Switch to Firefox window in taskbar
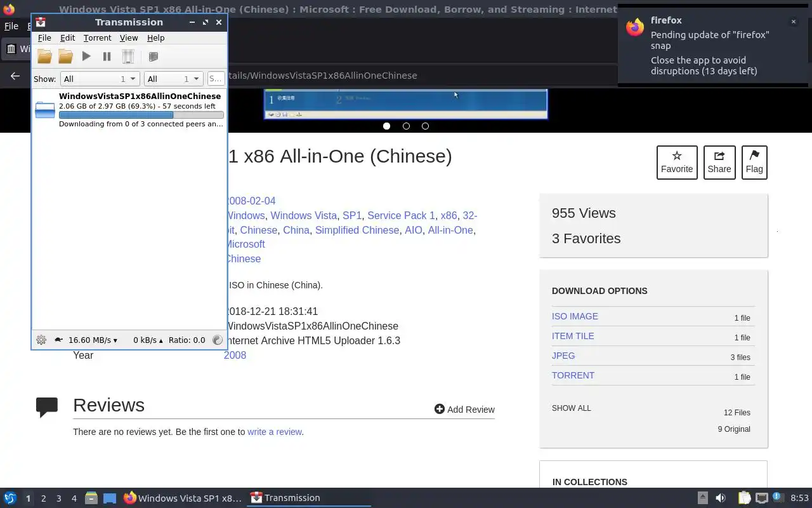This screenshot has height=508, width=812. (183, 498)
